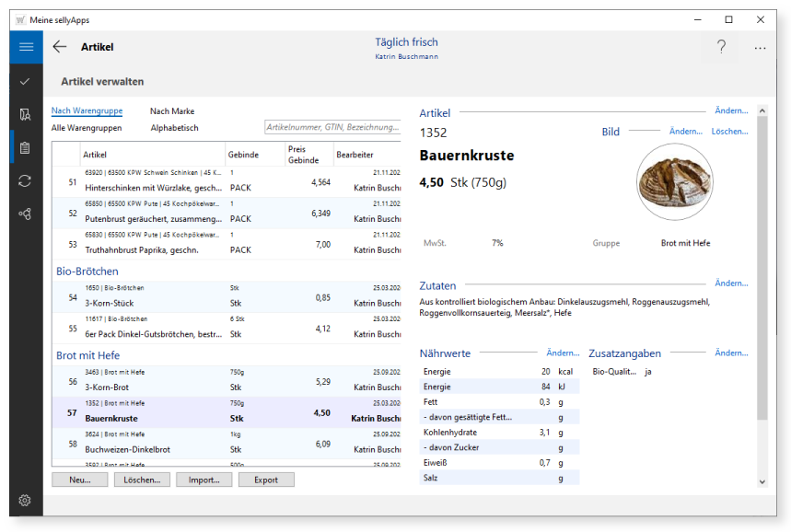Image resolution: width=791 pixels, height=532 pixels.
Task: Switch to Nach Marke view
Action: tap(172, 111)
